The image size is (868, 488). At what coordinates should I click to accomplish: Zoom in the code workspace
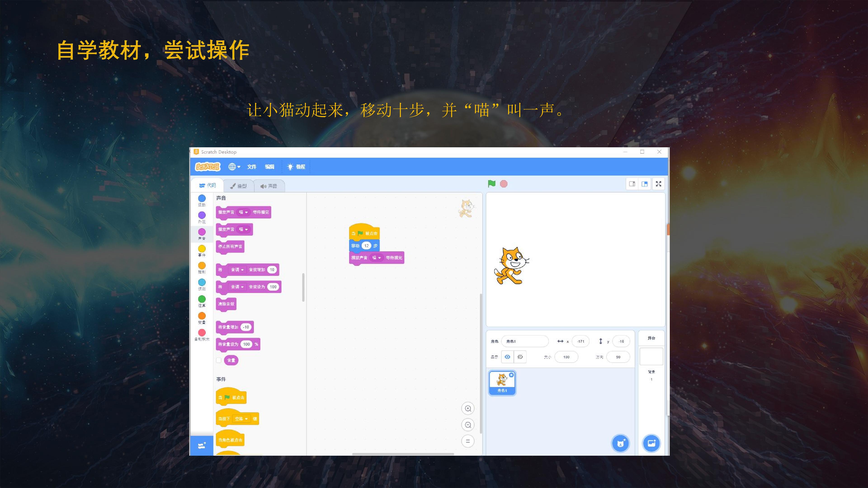468,408
